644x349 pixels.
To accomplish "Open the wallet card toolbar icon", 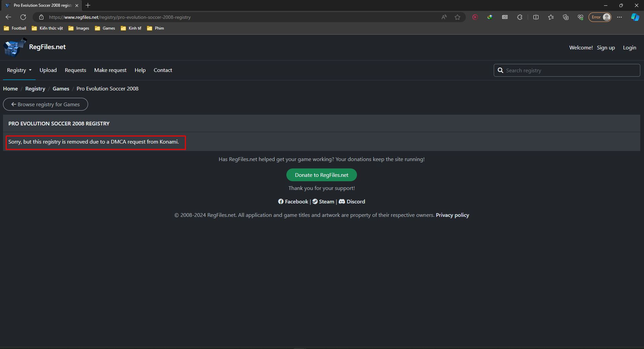I will point(505,17).
